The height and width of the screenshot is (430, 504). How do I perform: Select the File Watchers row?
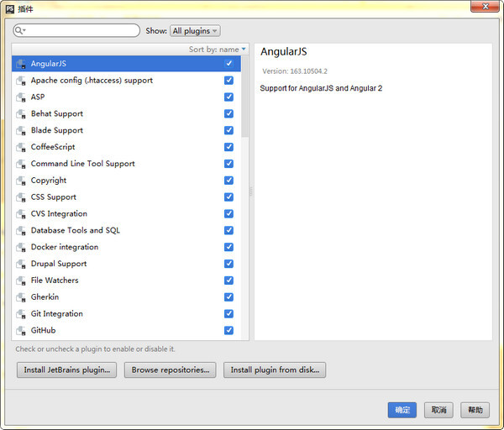pos(126,281)
